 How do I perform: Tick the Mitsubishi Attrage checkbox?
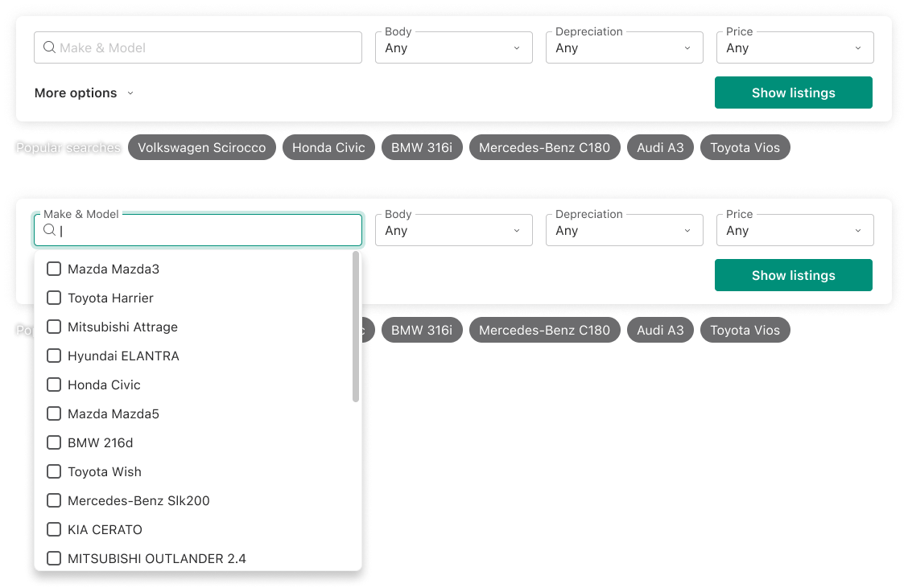[x=54, y=327]
